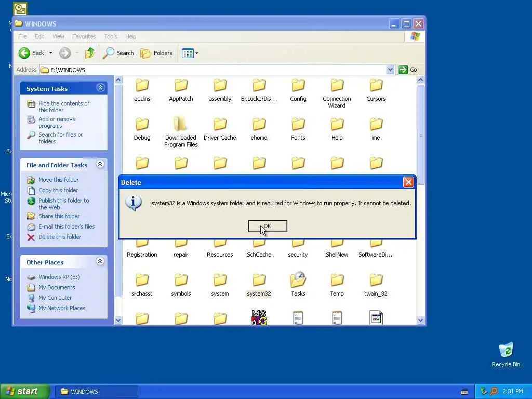Open the Favorites menu
The height and width of the screenshot is (399, 532).
(84, 36)
